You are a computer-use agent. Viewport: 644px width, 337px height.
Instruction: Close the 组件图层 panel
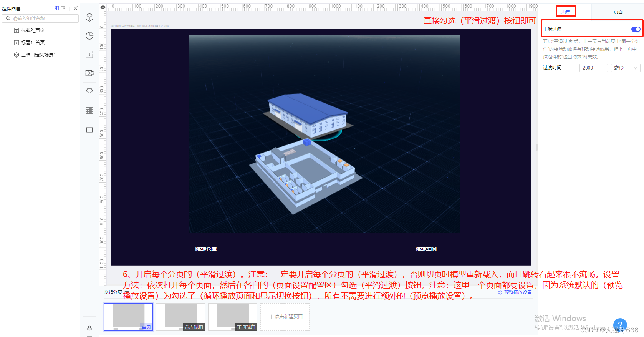tap(76, 8)
